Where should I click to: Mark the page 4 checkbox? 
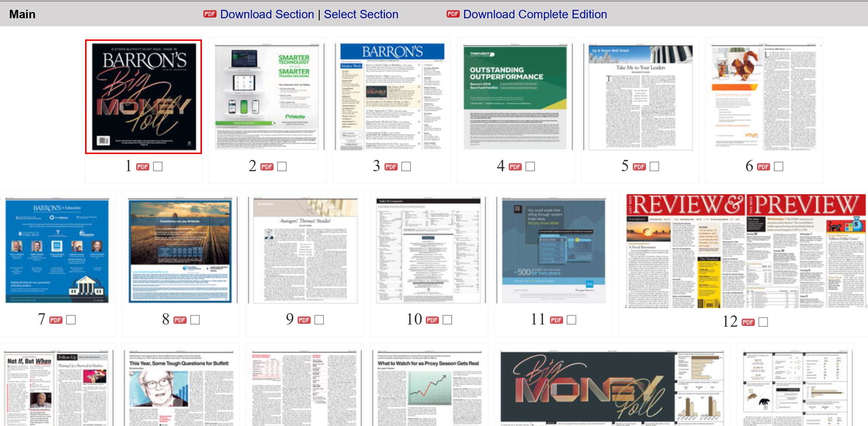(530, 167)
